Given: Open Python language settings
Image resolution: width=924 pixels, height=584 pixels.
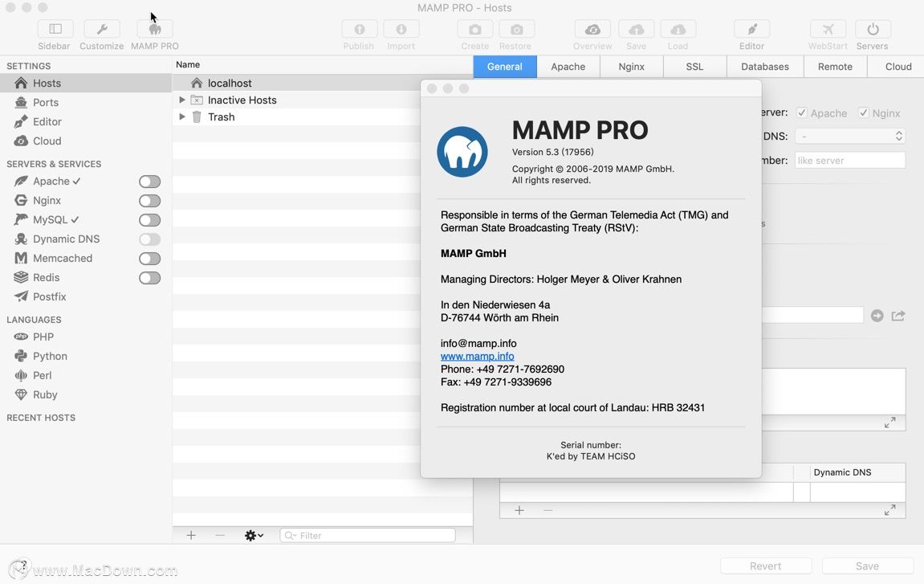Looking at the screenshot, I should point(50,357).
